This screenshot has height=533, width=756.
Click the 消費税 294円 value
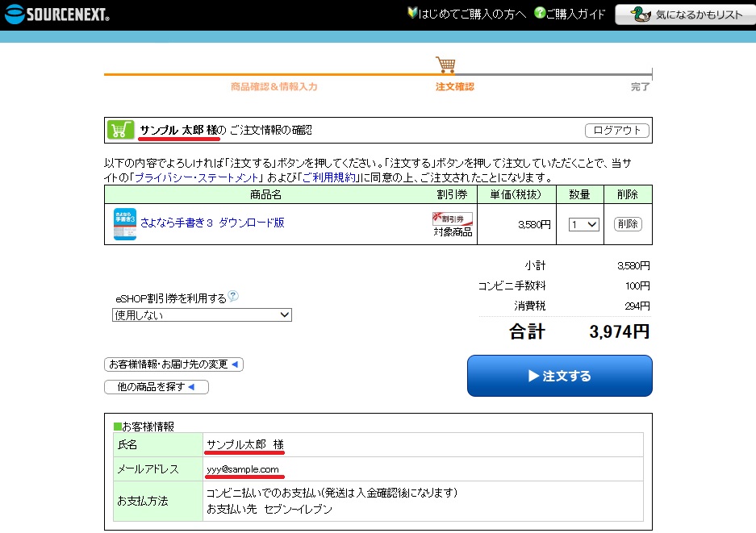(x=637, y=306)
